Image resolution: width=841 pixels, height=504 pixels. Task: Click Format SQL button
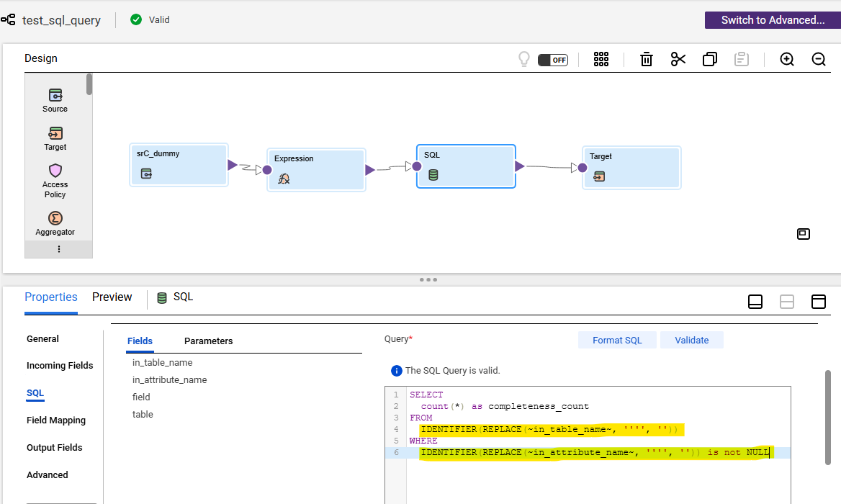(x=617, y=340)
